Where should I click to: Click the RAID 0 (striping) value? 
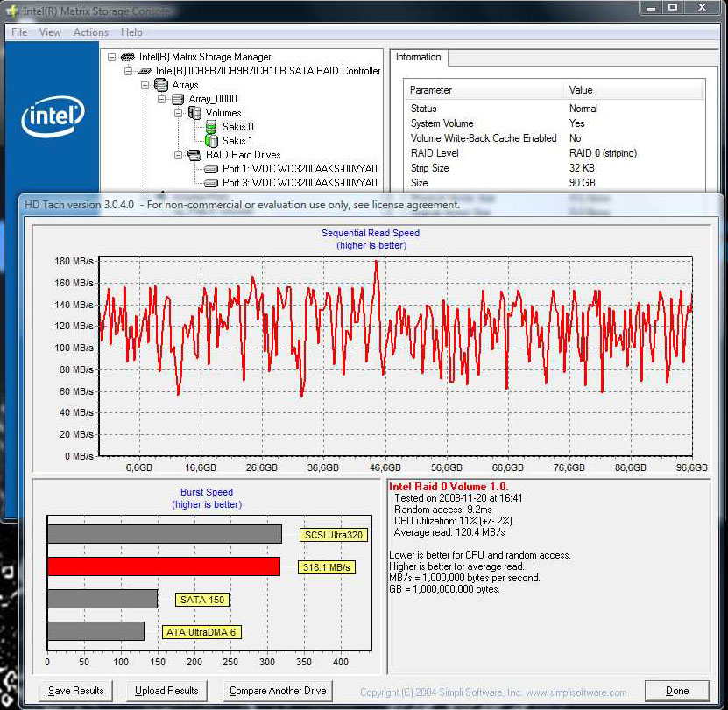click(603, 153)
